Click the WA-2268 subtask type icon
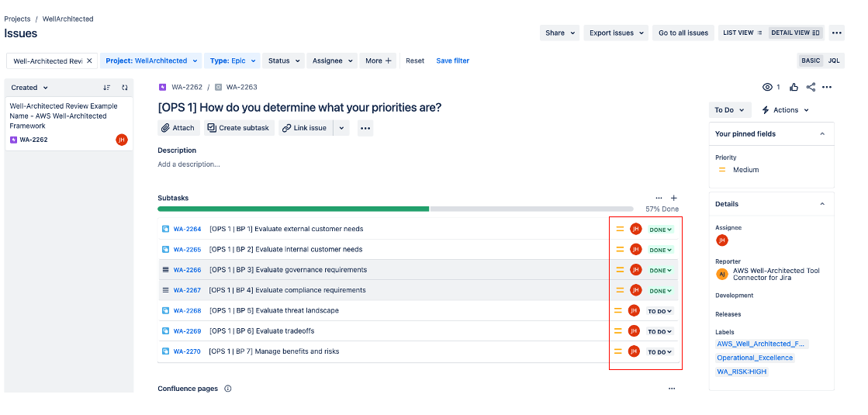Screen dimensions: 868x415 [165, 310]
